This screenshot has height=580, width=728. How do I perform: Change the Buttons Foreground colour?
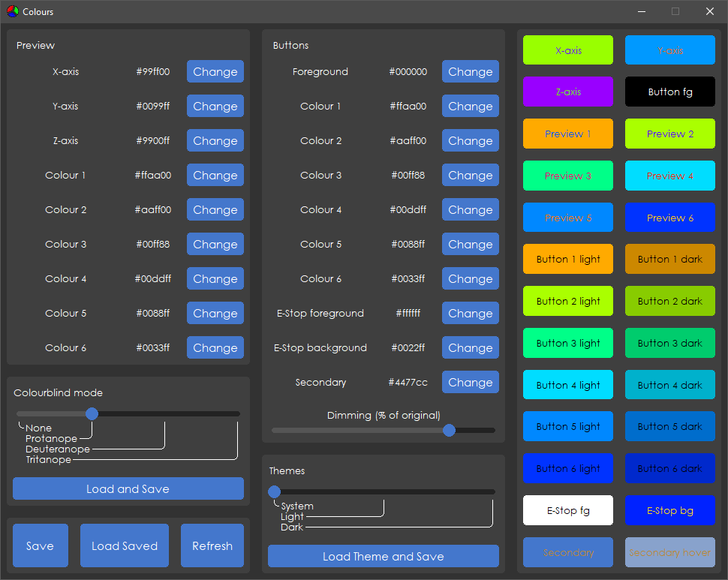(470, 72)
